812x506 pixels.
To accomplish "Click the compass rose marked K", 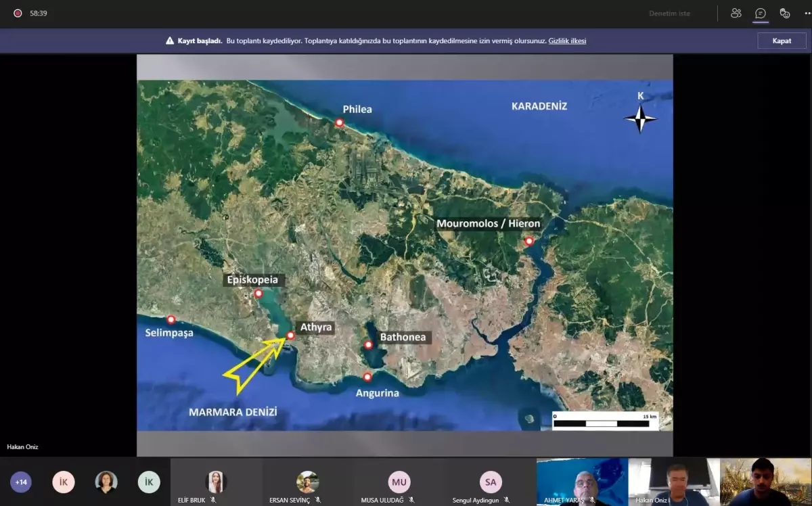I will 640,118.
